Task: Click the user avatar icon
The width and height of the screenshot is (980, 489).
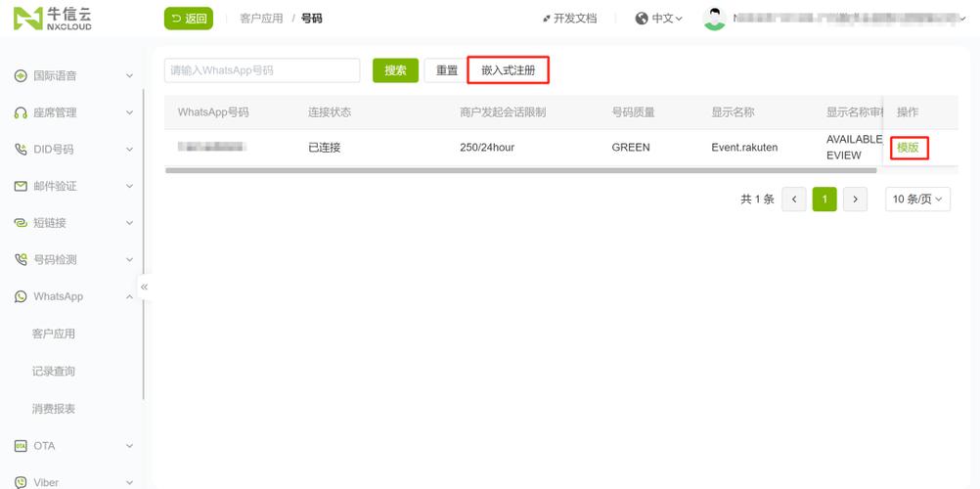Action: coord(714,19)
